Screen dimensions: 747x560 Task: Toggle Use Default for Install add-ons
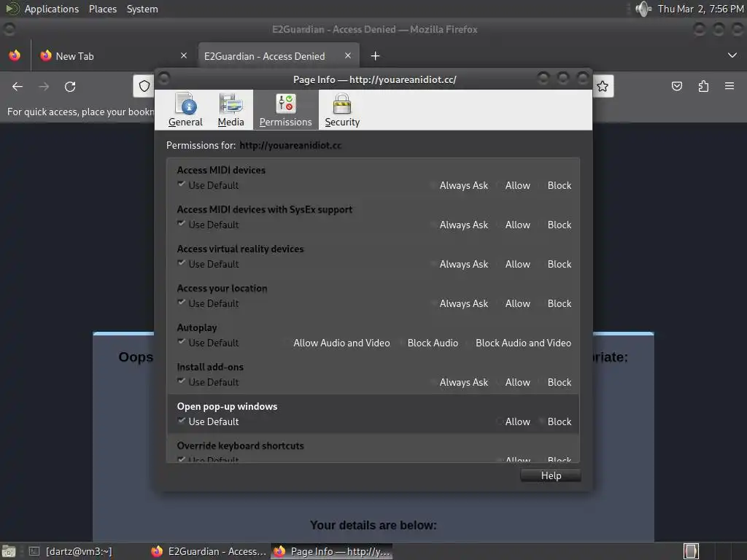point(208,382)
